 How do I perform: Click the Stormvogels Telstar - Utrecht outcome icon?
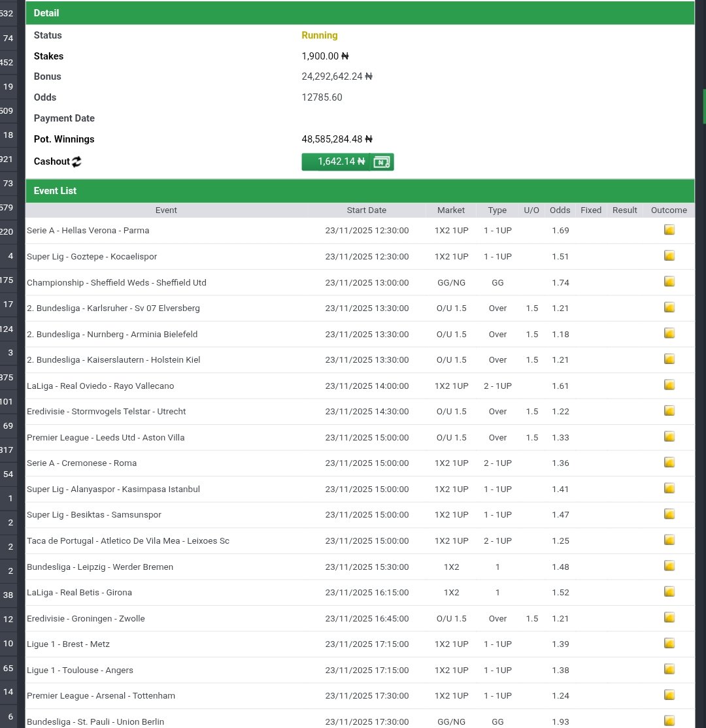click(669, 411)
